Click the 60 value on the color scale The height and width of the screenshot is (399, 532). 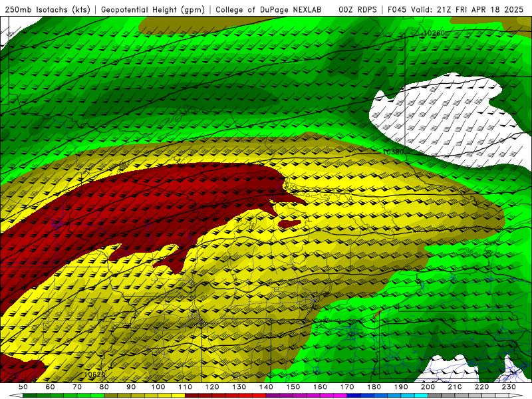(x=50, y=387)
